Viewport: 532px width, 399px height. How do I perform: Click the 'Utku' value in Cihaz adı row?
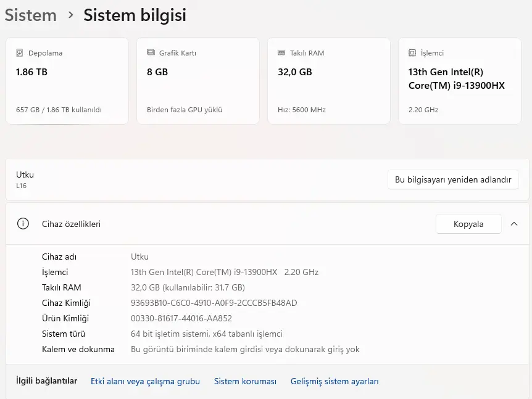139,257
